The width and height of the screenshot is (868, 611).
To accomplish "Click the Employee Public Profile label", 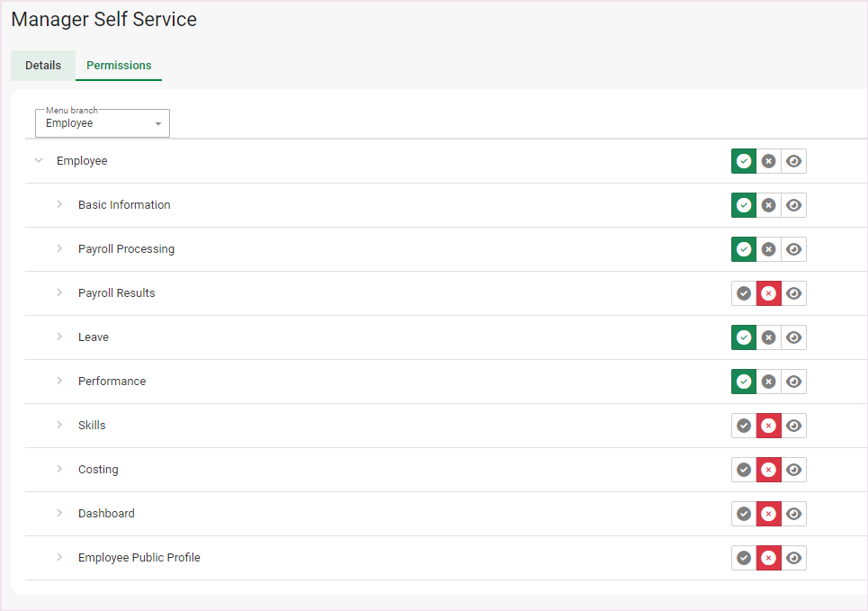I will pos(139,558).
